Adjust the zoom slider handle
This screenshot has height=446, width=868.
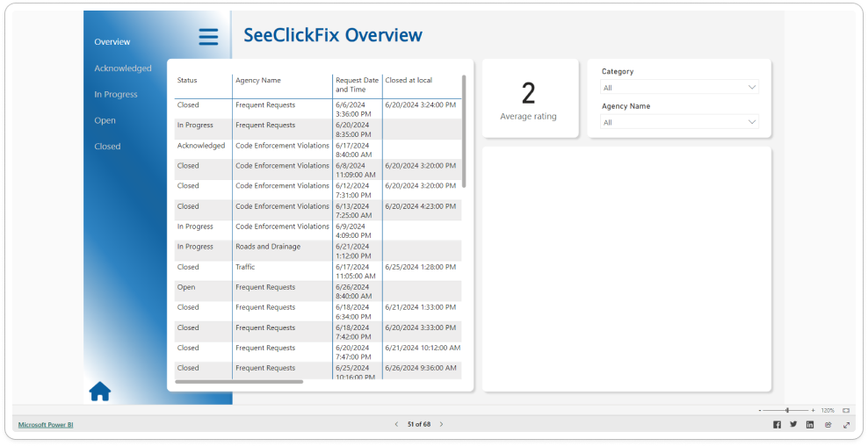[787, 411]
